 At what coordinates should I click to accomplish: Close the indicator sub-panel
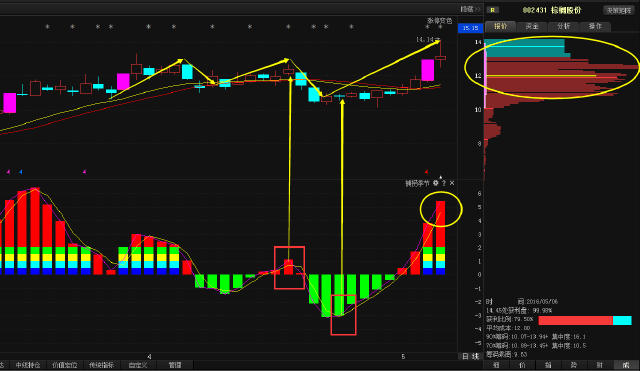[x=452, y=183]
